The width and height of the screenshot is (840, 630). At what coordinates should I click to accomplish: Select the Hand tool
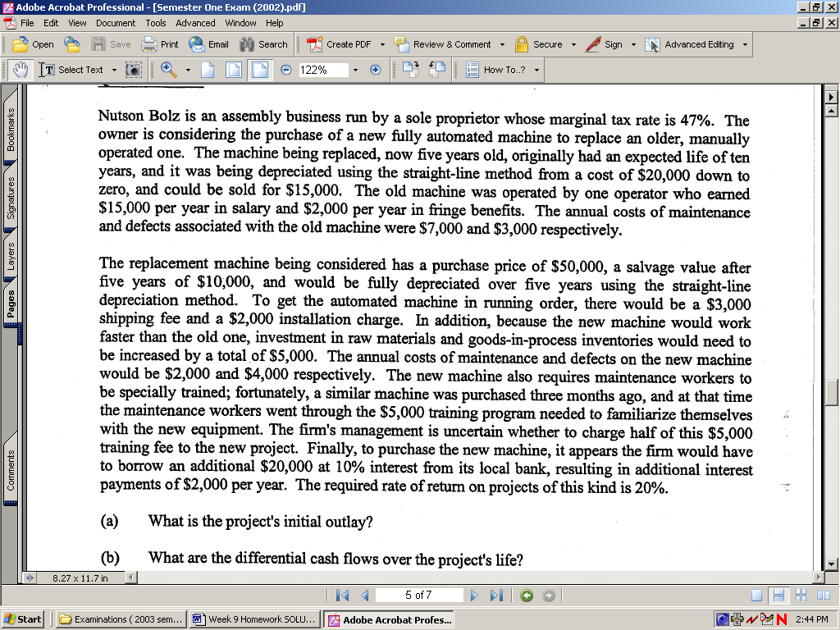tap(22, 71)
